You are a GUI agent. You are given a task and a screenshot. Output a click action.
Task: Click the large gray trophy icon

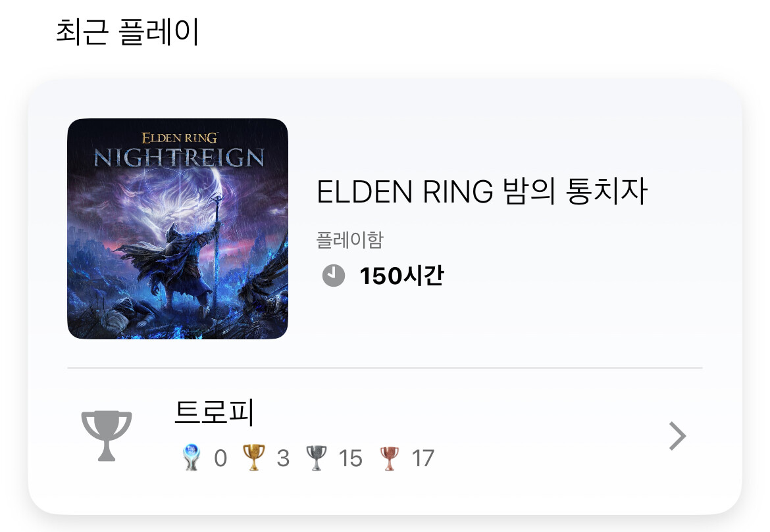tap(107, 436)
